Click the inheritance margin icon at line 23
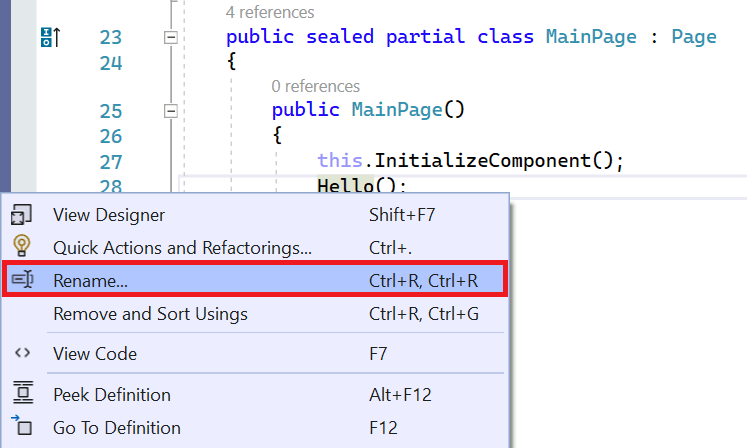Image resolution: width=747 pixels, height=448 pixels. click(x=50, y=37)
